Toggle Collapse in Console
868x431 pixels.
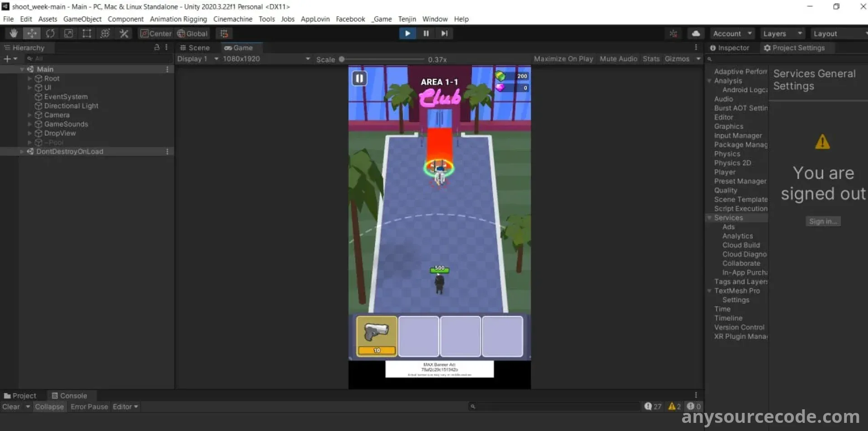(49, 407)
